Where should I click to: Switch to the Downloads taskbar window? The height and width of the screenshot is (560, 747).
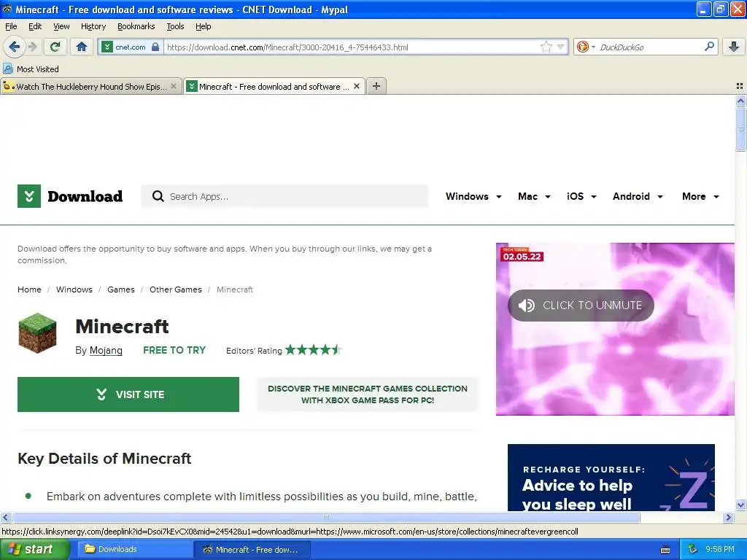coord(134,549)
